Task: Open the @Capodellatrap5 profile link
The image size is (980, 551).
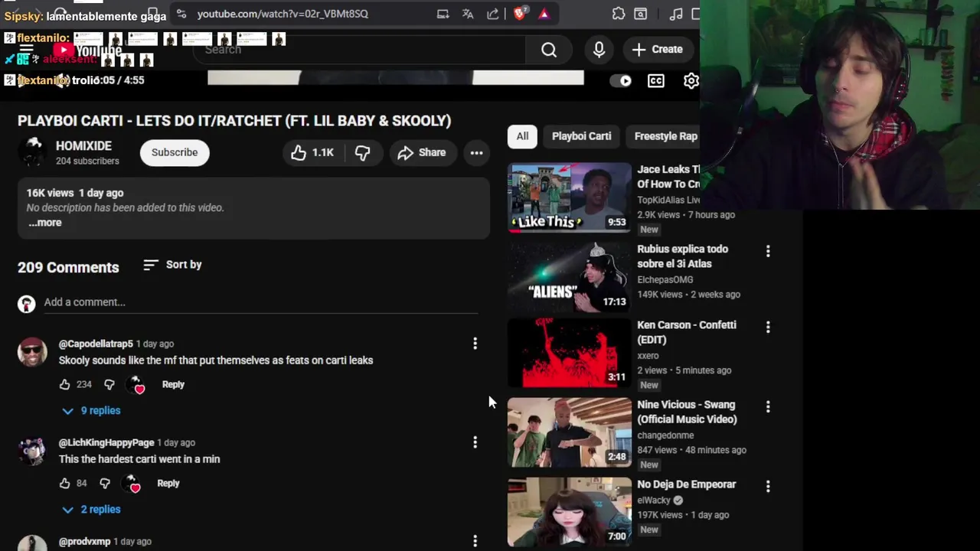Action: coord(96,344)
